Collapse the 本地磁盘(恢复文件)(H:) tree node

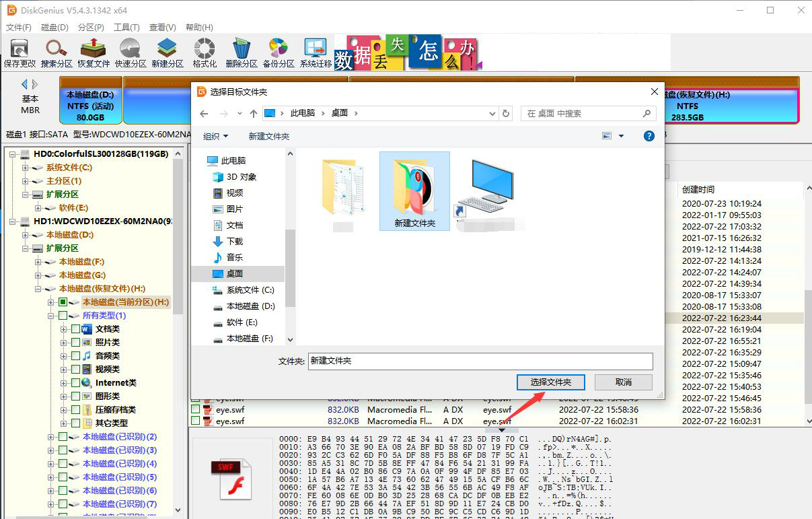38,289
